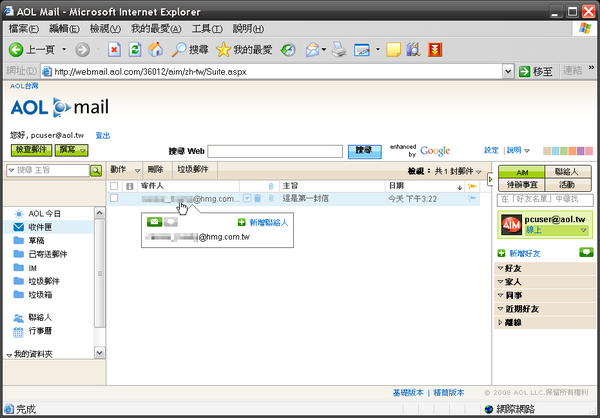Expand the 離線 buddy group
Image resolution: width=600 pixels, height=418 pixels.
pos(500,322)
